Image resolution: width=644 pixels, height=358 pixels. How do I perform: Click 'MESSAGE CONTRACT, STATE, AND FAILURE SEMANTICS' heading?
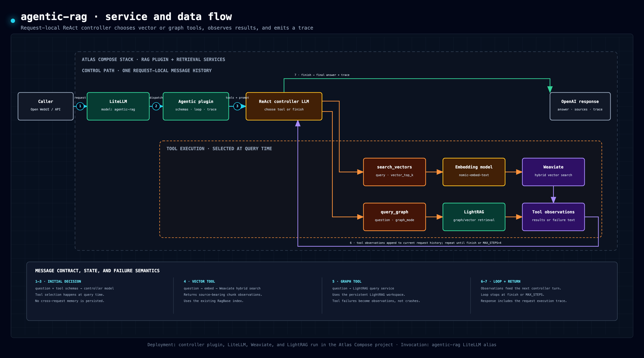pos(97,271)
